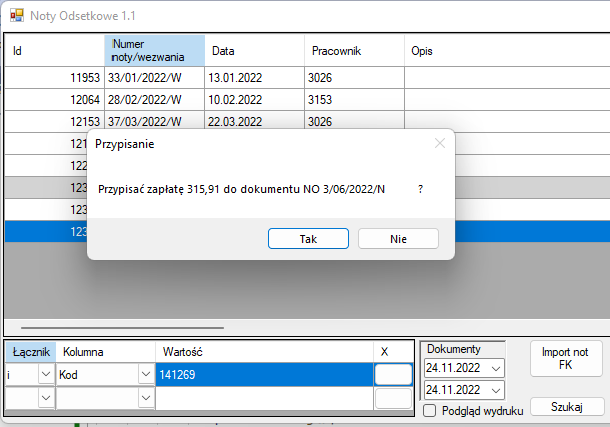The width and height of the screenshot is (610, 427).
Task: Click the Pracownik column header
Action: coord(353,51)
